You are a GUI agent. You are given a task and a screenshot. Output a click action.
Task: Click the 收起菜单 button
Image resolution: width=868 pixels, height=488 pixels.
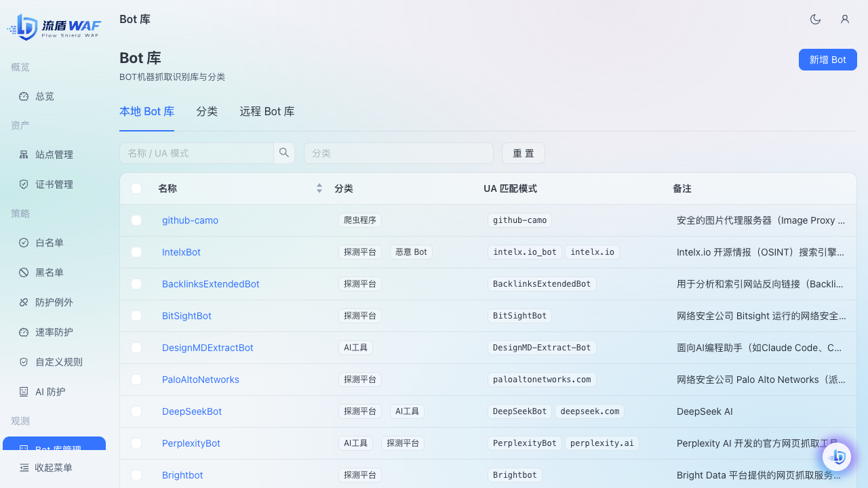[x=54, y=468]
